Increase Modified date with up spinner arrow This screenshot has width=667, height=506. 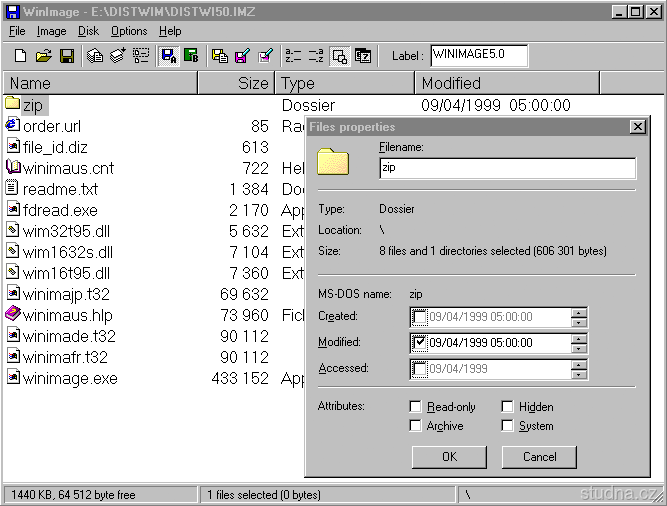coord(579,338)
